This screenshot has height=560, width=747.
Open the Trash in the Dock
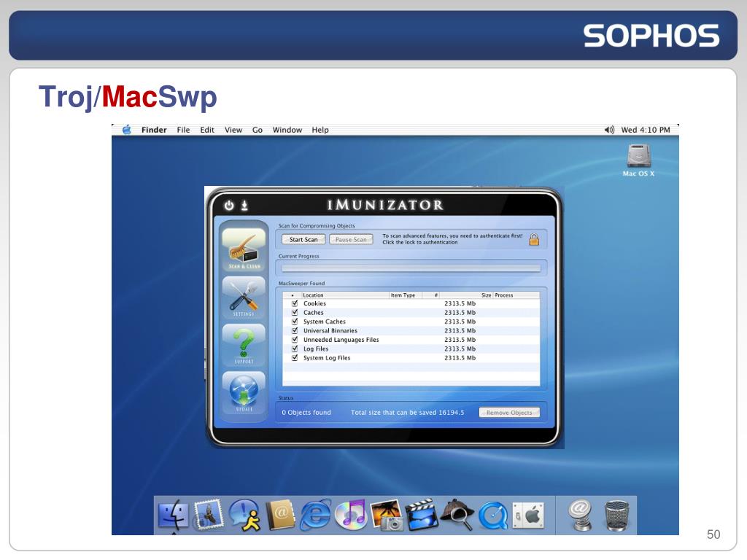[x=616, y=515]
